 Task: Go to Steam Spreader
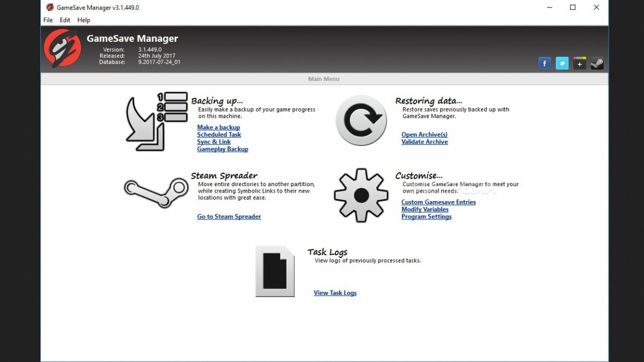229,216
